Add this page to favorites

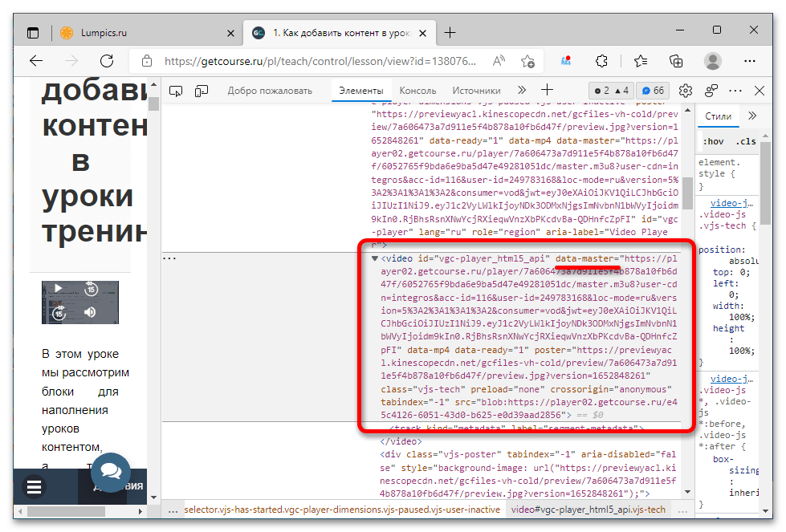pos(527,61)
